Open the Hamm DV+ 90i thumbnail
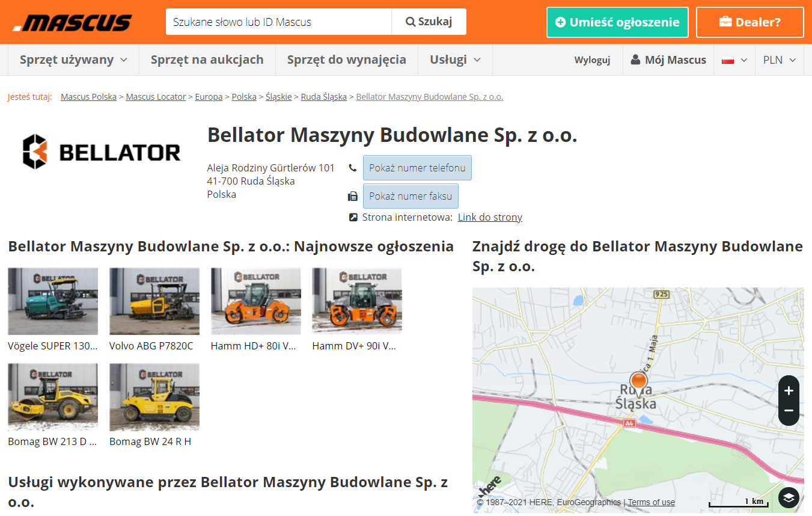The image size is (812, 516). click(x=357, y=301)
